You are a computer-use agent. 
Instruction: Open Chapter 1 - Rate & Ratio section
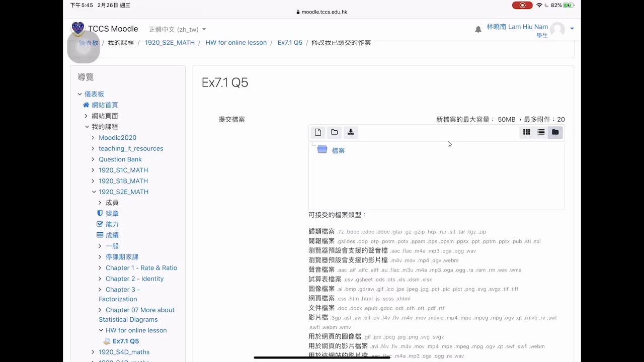pos(141,268)
